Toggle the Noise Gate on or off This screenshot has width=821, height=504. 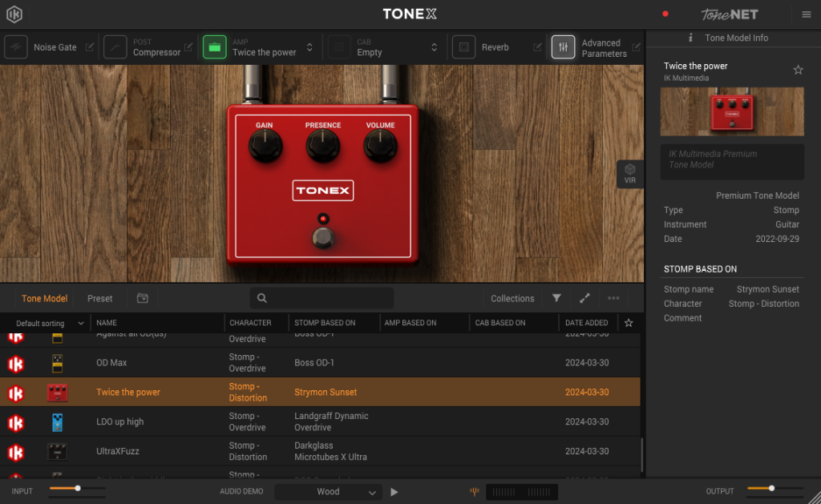(16, 47)
